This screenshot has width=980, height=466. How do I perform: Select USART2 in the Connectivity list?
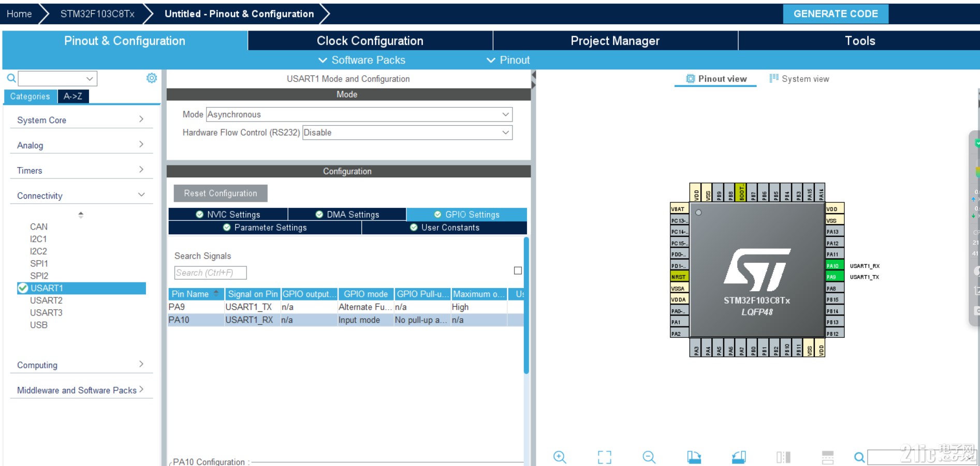(x=46, y=300)
